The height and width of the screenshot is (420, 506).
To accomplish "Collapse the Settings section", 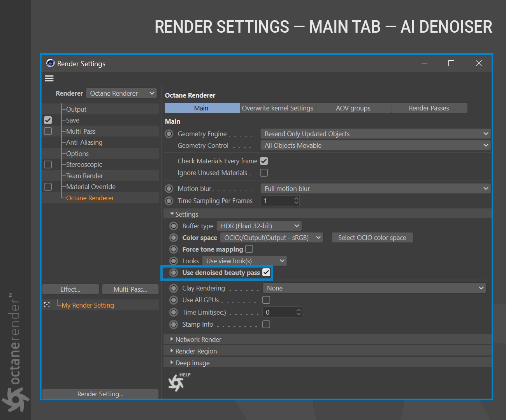I will 172,214.
